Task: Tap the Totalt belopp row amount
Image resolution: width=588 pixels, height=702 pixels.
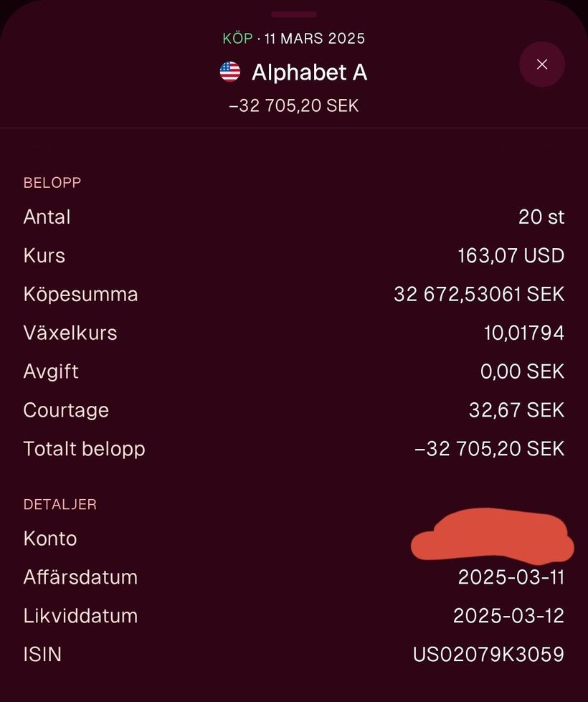Action: pos(490,449)
